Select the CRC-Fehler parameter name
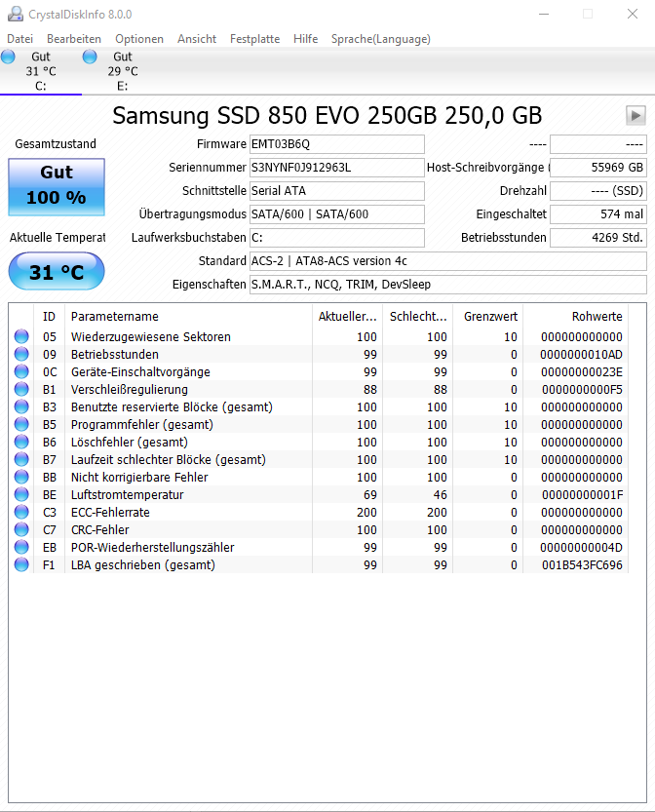Screen dimensions: 655x812 [x=100, y=529]
